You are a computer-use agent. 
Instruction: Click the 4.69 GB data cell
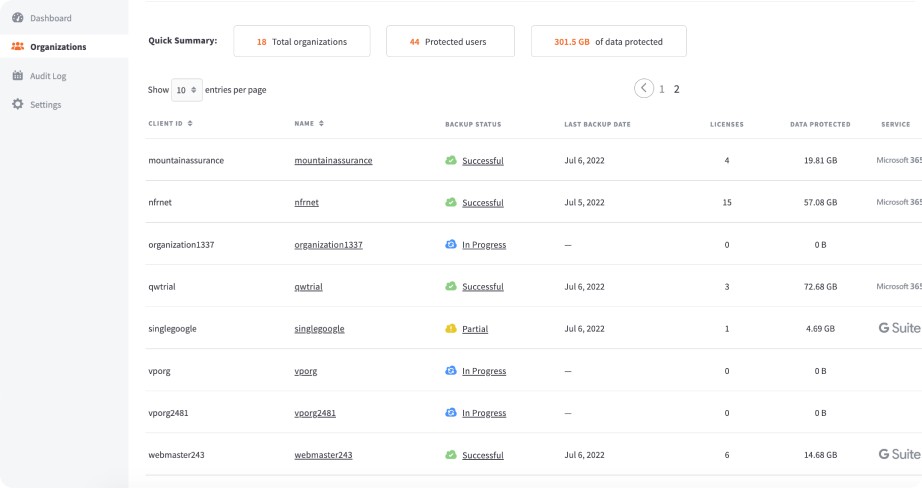coord(820,329)
